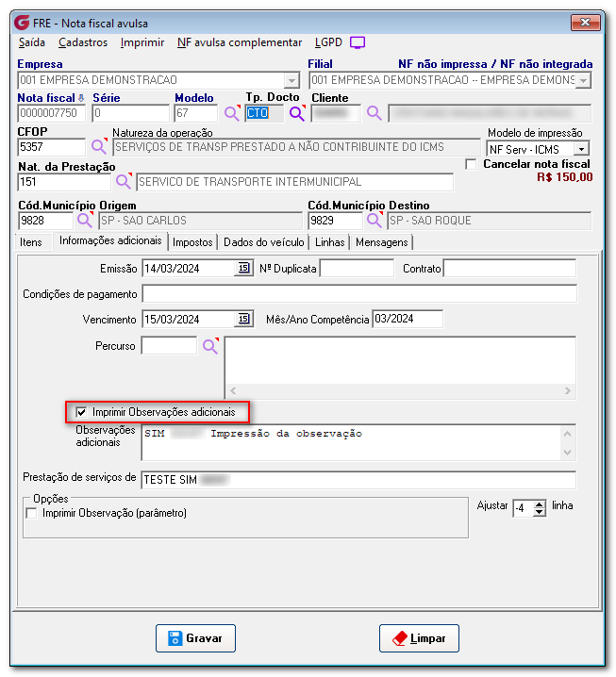Click the Série input field
The height and width of the screenshot is (677, 616).
point(130,113)
